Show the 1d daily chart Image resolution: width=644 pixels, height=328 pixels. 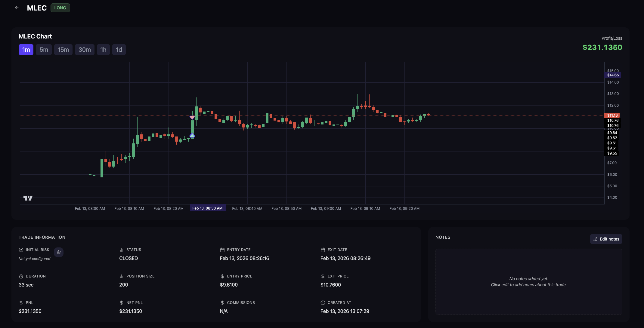pyautogui.click(x=119, y=50)
